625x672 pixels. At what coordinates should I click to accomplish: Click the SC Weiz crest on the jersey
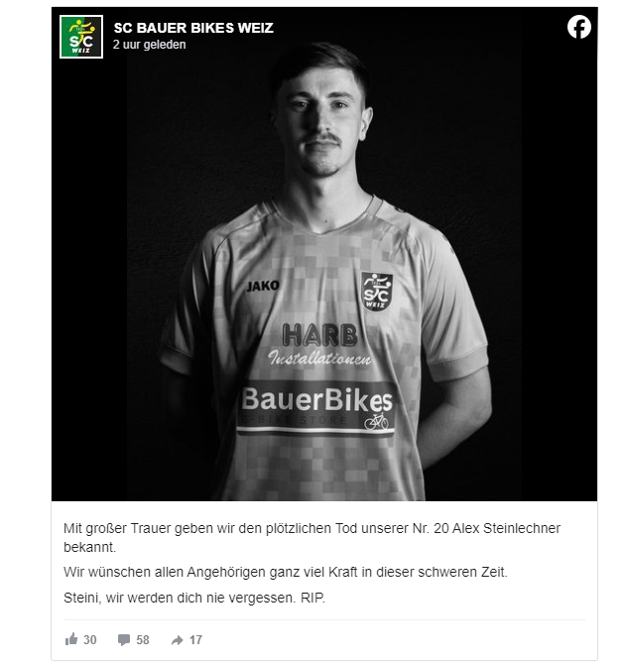click(377, 292)
